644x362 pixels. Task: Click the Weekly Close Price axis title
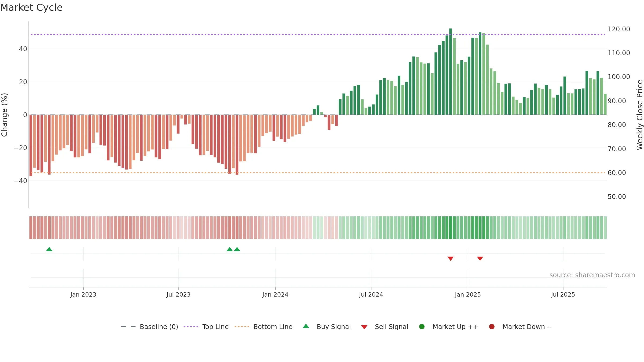640,115
